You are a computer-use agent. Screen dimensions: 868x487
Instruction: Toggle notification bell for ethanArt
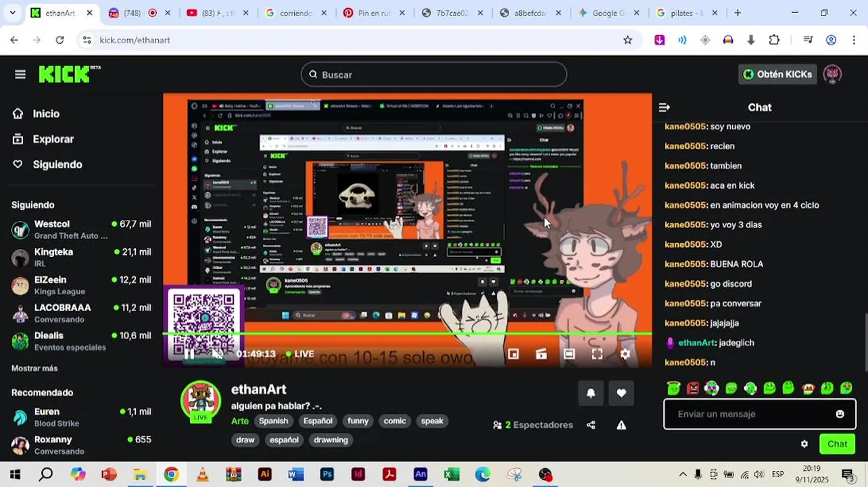tap(591, 393)
